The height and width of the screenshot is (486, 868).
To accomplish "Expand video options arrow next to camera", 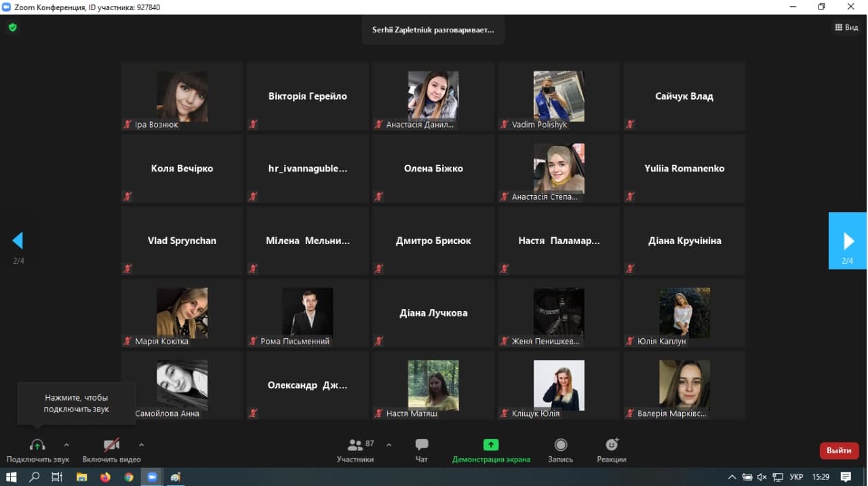I will click(141, 445).
